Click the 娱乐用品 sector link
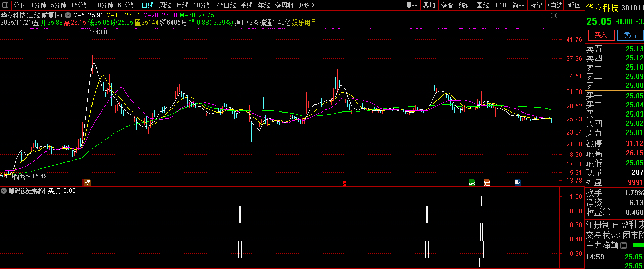The height and width of the screenshot is (269, 644). point(305,23)
